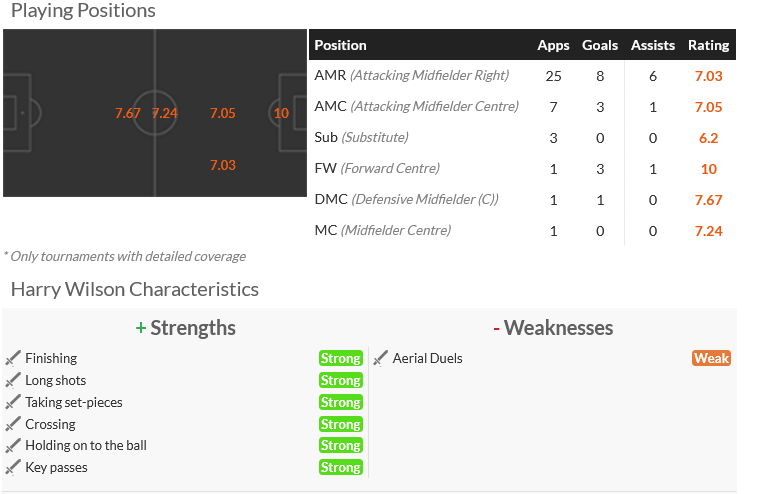Sort table by Rating column header
772x494 pixels.
coord(708,45)
